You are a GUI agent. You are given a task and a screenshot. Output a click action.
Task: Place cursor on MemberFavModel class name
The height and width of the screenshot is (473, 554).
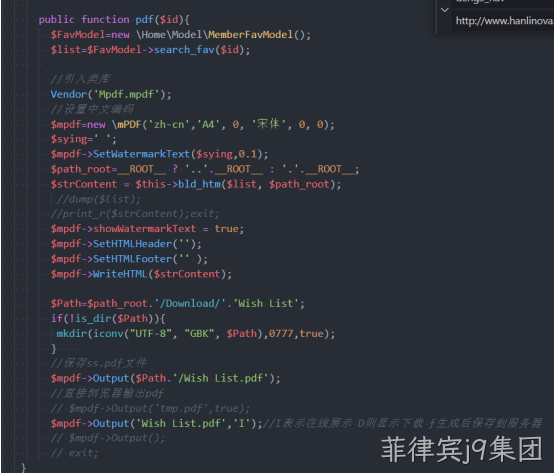click(251, 35)
